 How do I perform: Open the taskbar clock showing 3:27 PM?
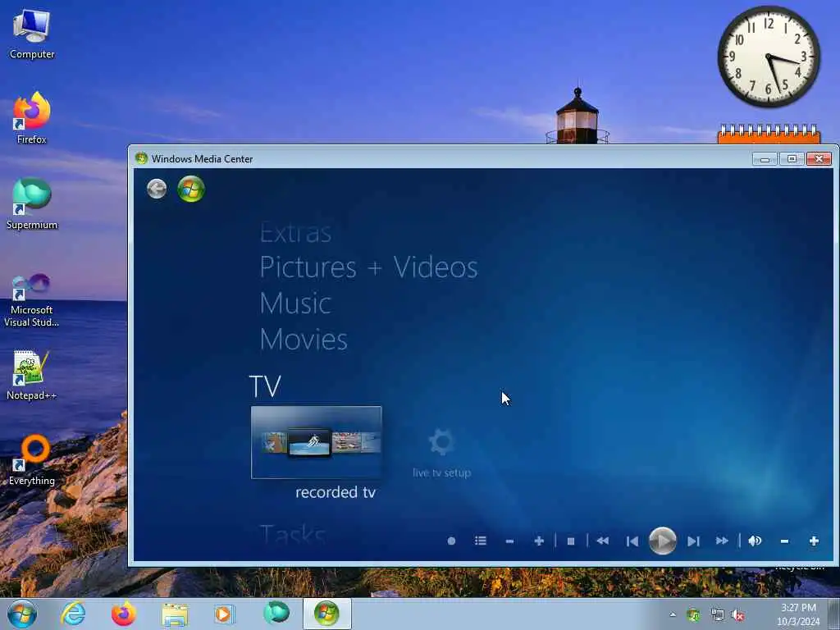point(798,614)
